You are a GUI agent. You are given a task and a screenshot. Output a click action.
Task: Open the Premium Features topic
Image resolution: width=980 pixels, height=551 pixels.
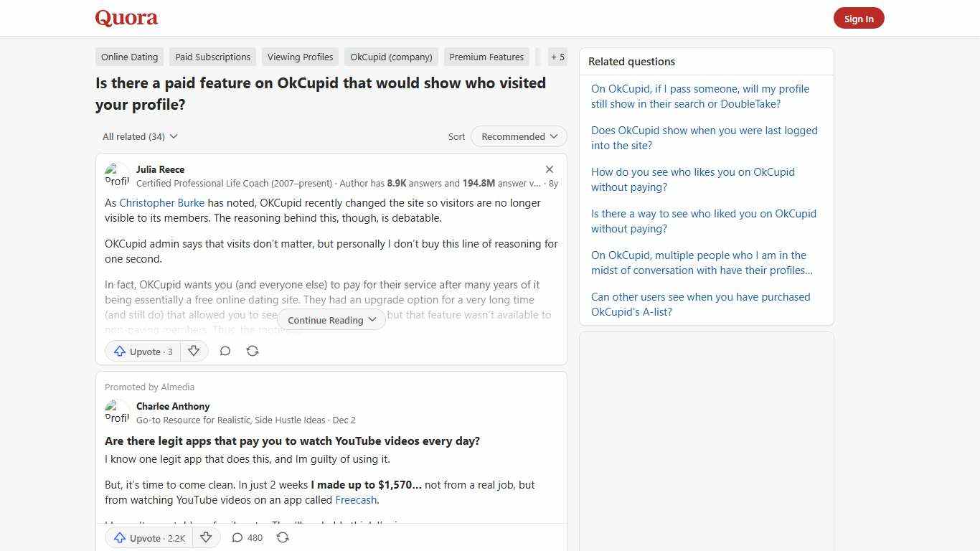click(x=486, y=57)
